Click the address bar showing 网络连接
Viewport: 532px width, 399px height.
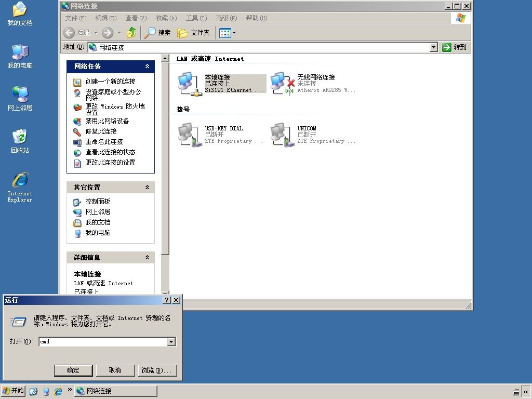click(259, 47)
